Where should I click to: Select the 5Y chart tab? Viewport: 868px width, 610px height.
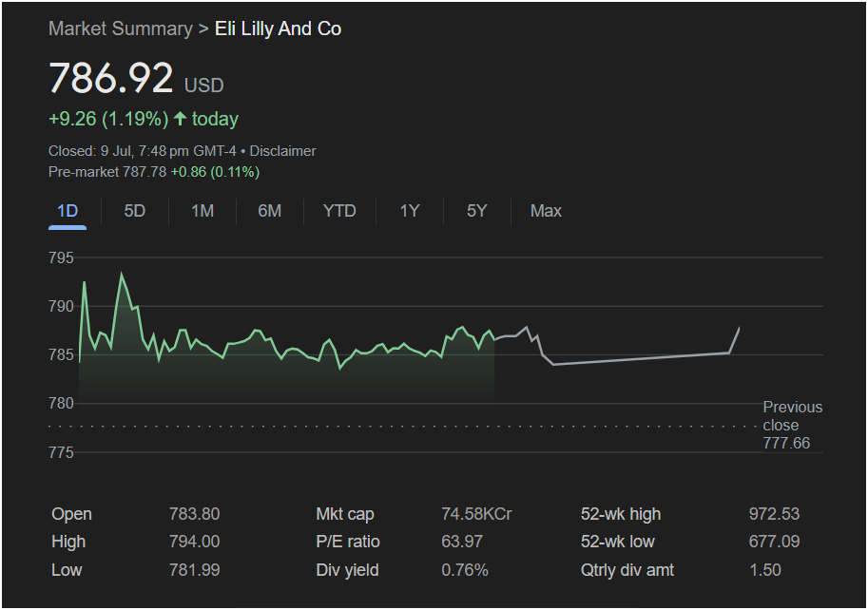pyautogui.click(x=476, y=211)
